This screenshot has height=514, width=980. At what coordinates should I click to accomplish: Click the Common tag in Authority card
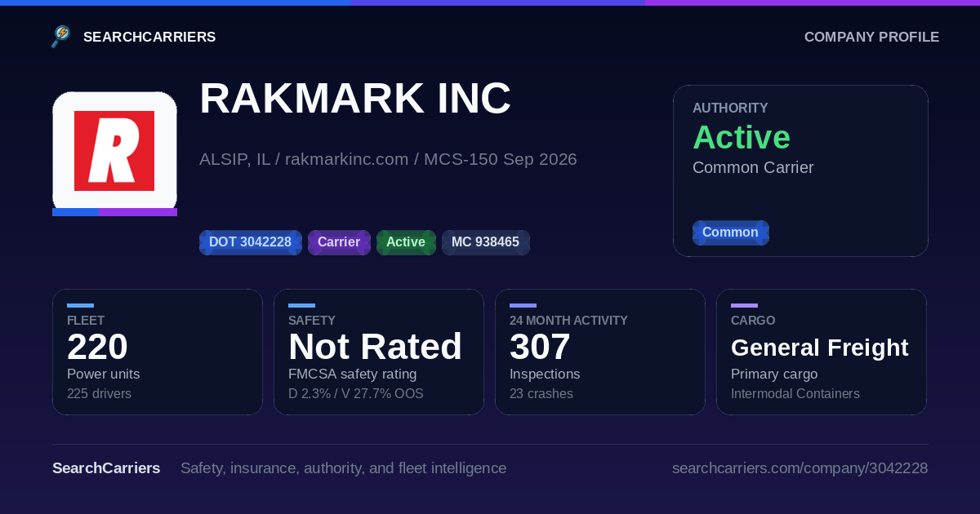pyautogui.click(x=730, y=233)
